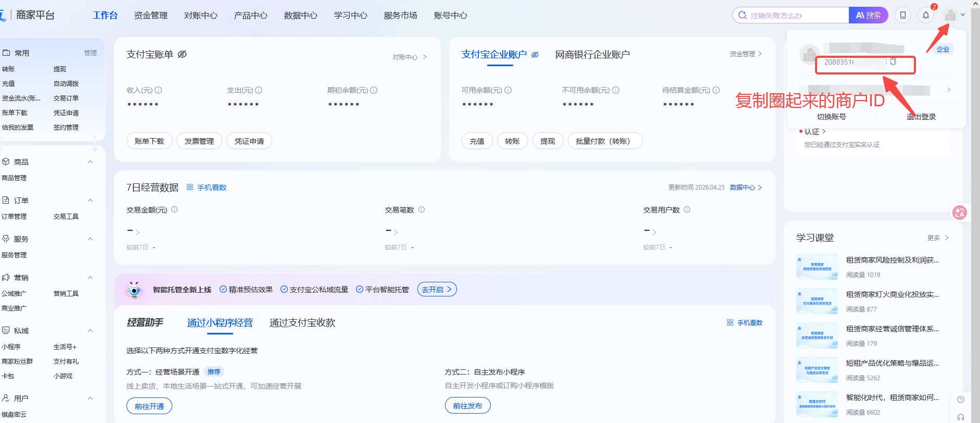Image resolution: width=980 pixels, height=423 pixels.
Task: Click the headset support icon at bottom right
Action: point(961,417)
